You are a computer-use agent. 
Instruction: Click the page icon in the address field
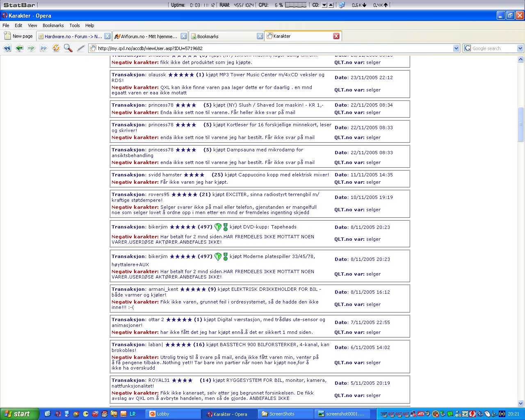coord(93,48)
